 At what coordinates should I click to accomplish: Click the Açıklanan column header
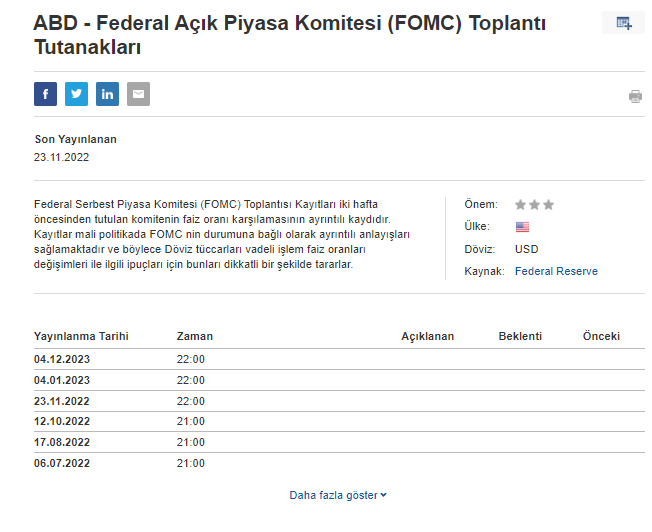[x=427, y=336]
